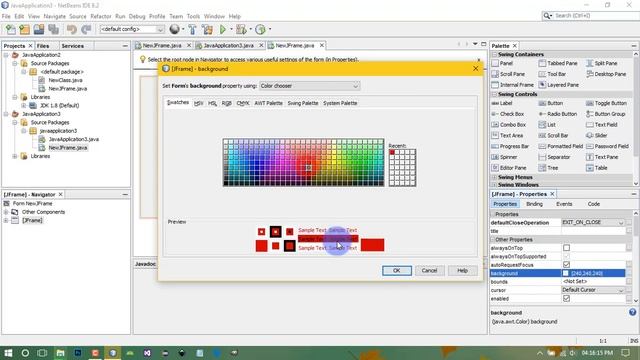Open the JavaApplication3.java editor tab

point(229,45)
